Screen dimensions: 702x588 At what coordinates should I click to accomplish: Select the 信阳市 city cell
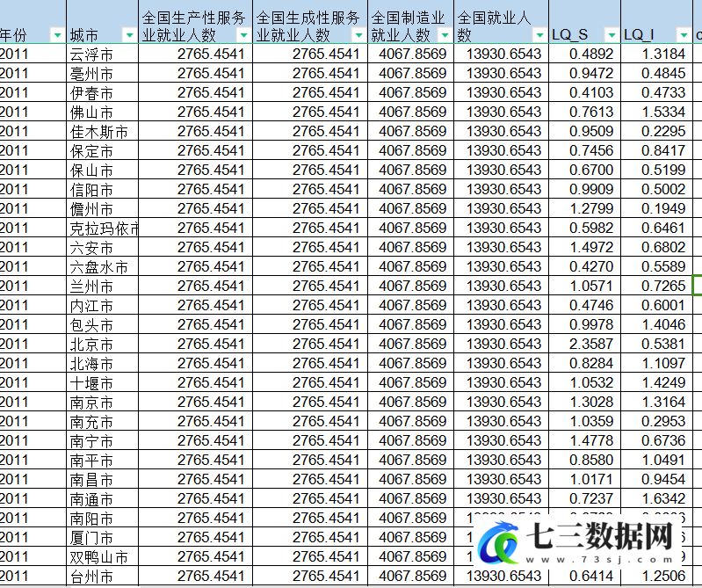click(102, 189)
